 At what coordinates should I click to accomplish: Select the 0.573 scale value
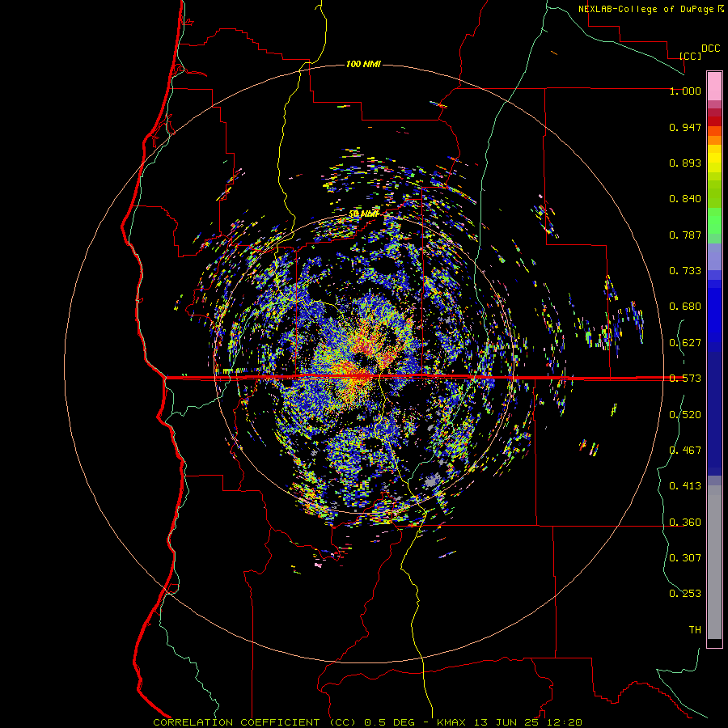685,379
